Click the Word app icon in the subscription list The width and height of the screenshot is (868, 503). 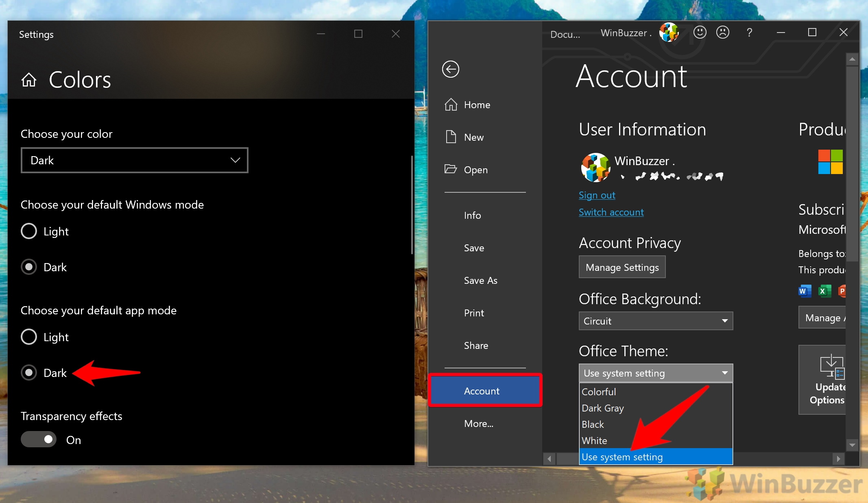pos(805,291)
